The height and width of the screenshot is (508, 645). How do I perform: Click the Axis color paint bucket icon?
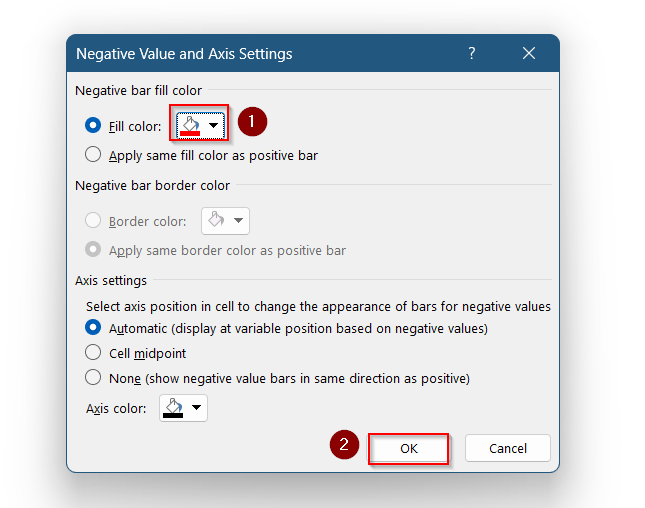[x=173, y=405]
